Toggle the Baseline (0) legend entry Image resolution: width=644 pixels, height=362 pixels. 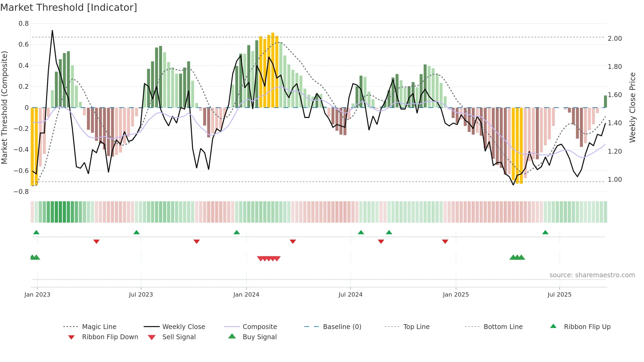333,327
